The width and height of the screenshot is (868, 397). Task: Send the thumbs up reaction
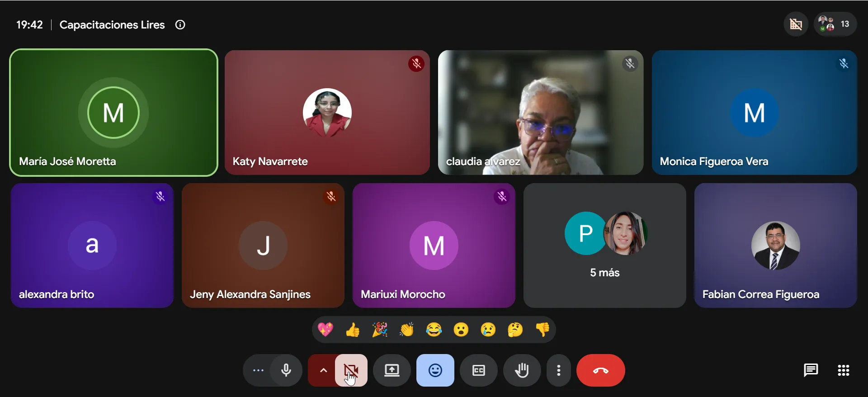(x=353, y=330)
